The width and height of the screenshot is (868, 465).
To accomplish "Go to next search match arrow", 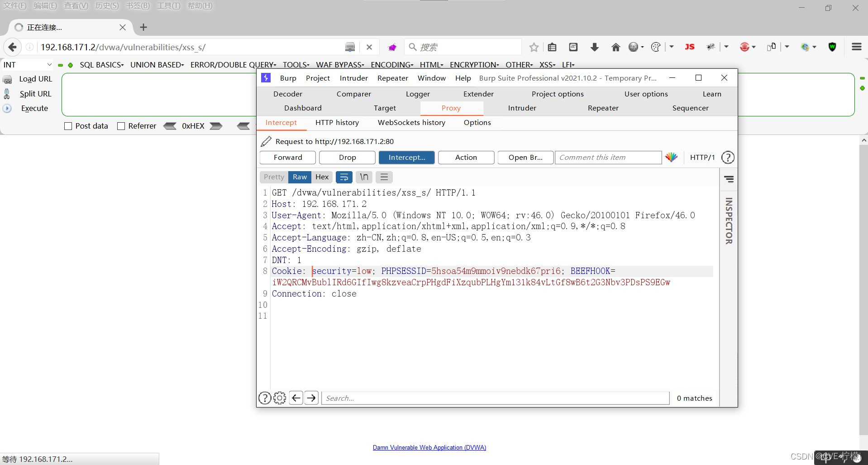I will (311, 398).
